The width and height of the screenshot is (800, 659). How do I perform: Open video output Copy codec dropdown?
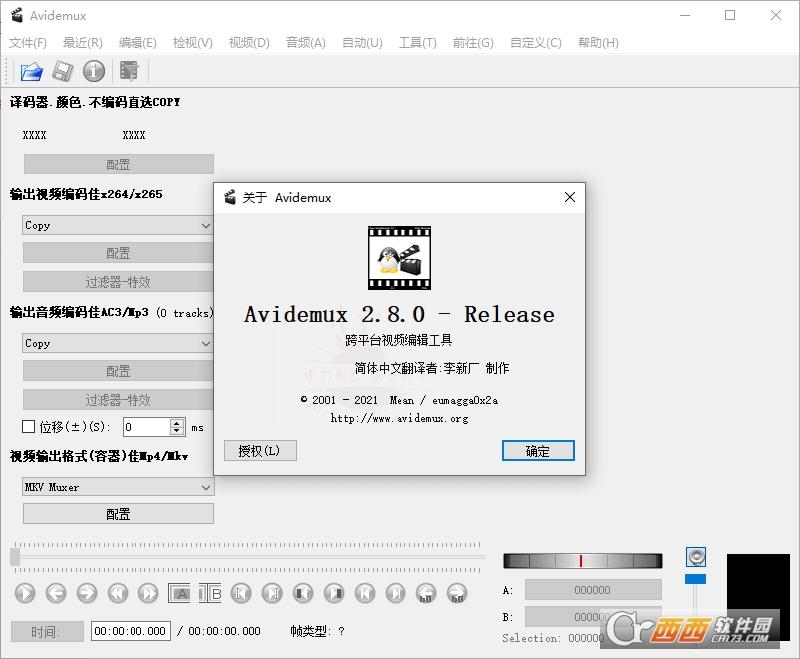click(x=118, y=225)
